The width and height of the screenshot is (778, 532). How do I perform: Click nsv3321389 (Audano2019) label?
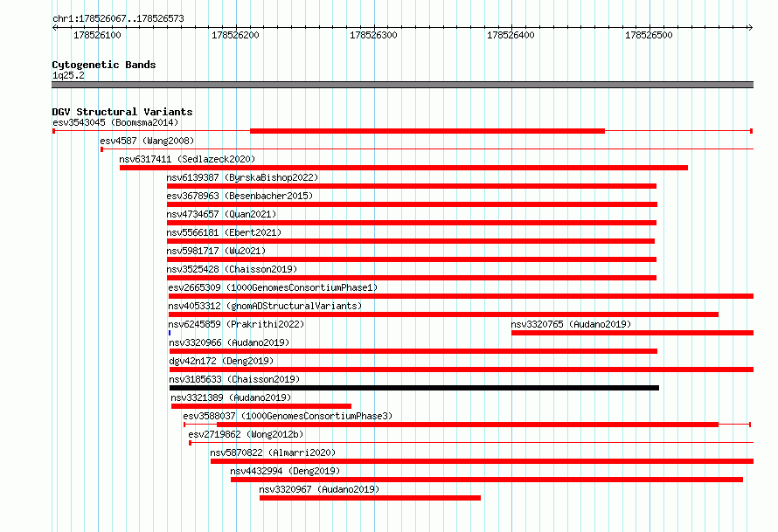232,397
